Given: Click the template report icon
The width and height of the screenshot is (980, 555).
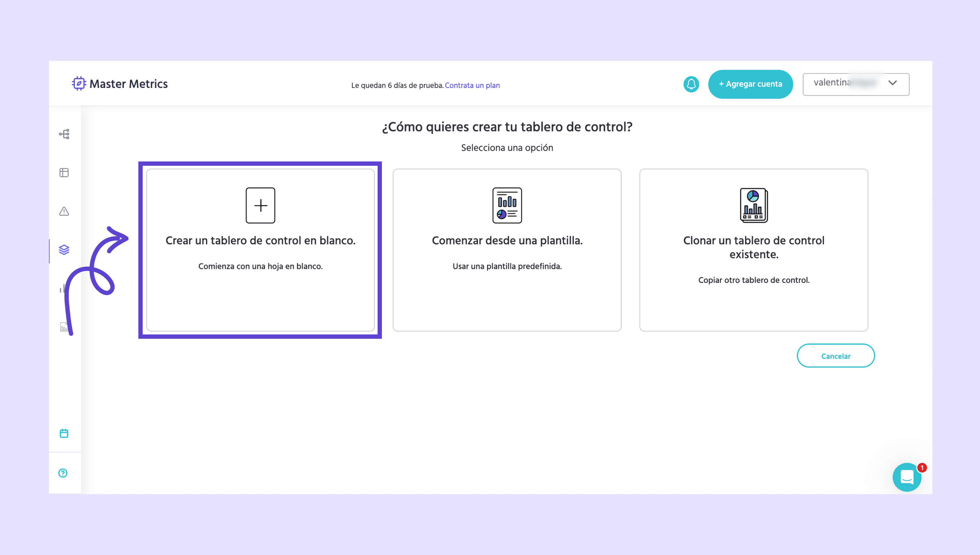Looking at the screenshot, I should click(507, 205).
